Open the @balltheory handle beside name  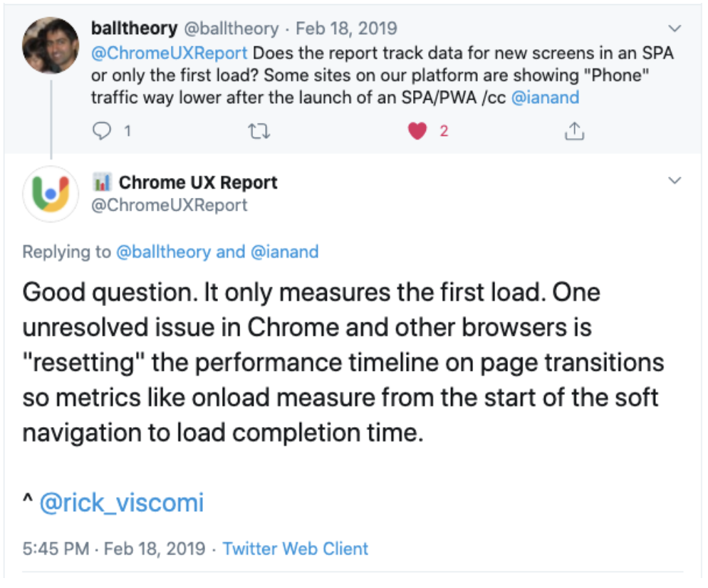231,29
